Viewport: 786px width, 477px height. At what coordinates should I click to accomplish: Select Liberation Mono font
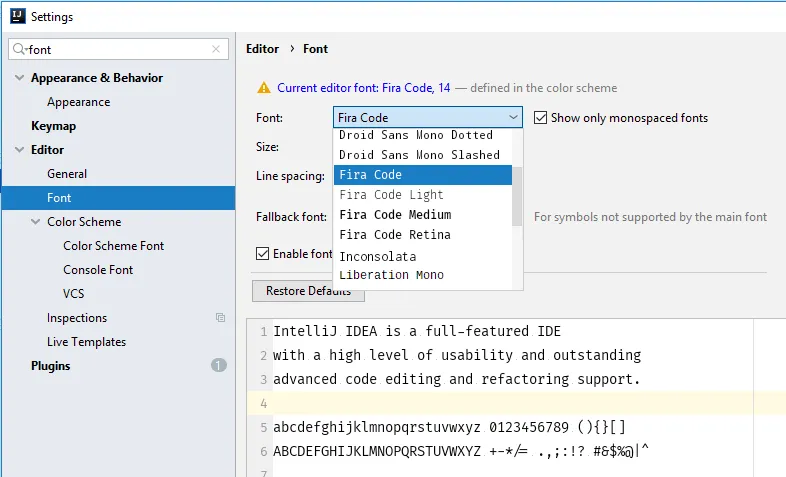423,275
